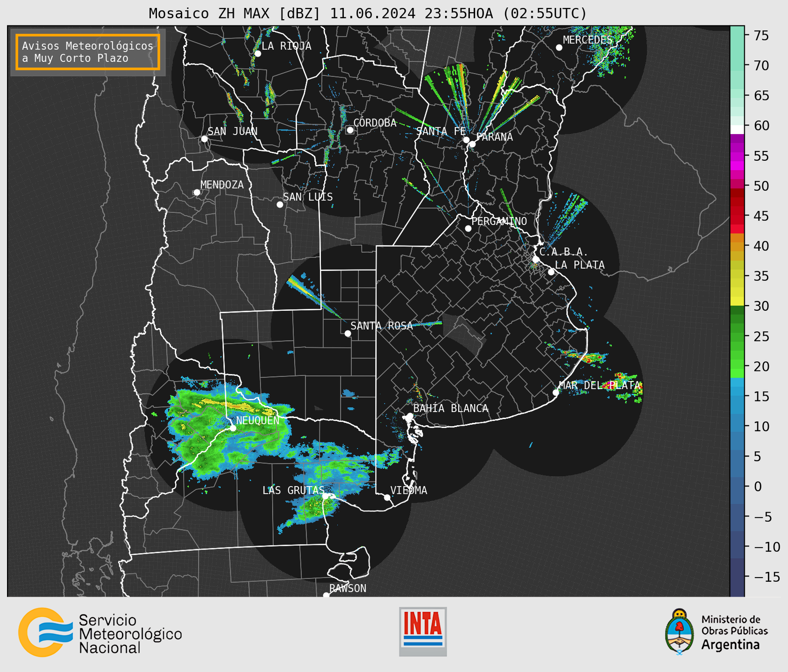Click the MERCEDES city marker dot
The width and height of the screenshot is (788, 672).
[x=559, y=48]
